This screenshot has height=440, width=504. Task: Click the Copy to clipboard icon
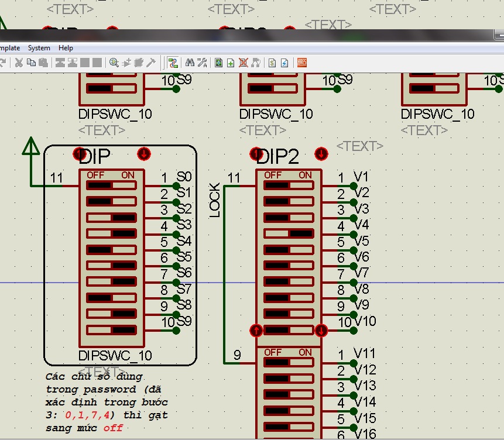pyautogui.click(x=31, y=63)
